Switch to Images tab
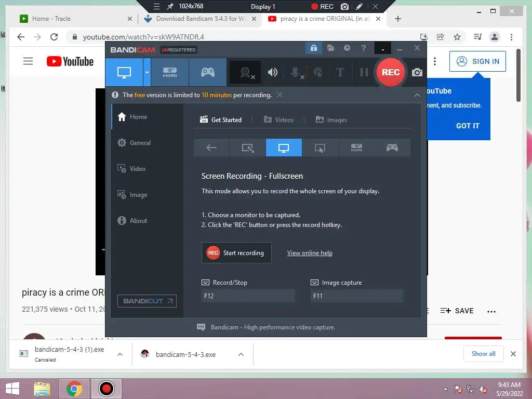Image resolution: width=532 pixels, height=399 pixels. point(331,120)
